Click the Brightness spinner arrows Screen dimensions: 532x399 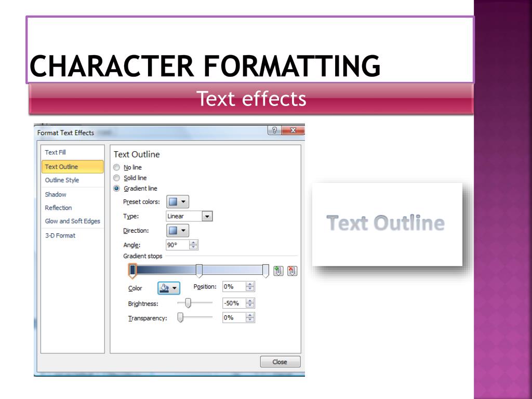pyautogui.click(x=250, y=303)
